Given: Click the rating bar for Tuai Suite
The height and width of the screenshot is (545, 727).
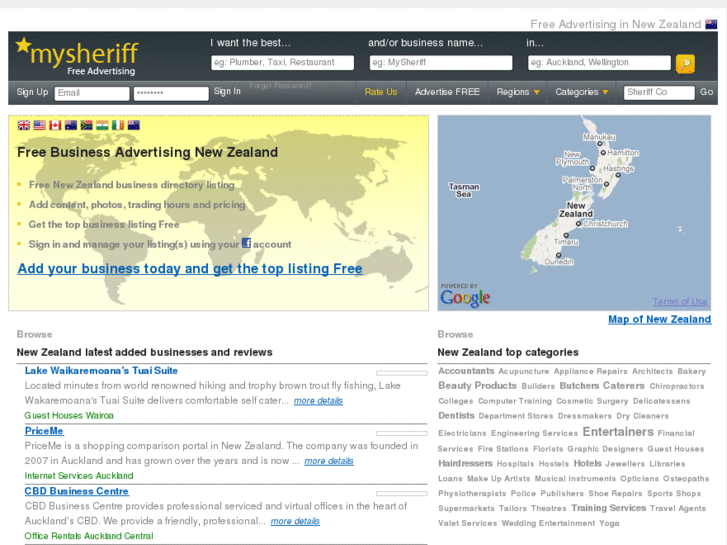Looking at the screenshot, I should tap(402, 373).
